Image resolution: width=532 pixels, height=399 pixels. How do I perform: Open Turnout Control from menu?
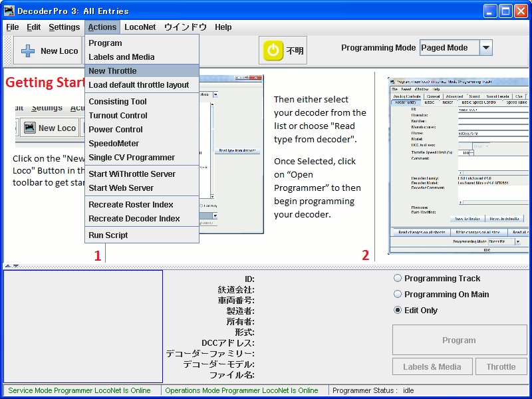tap(142, 115)
